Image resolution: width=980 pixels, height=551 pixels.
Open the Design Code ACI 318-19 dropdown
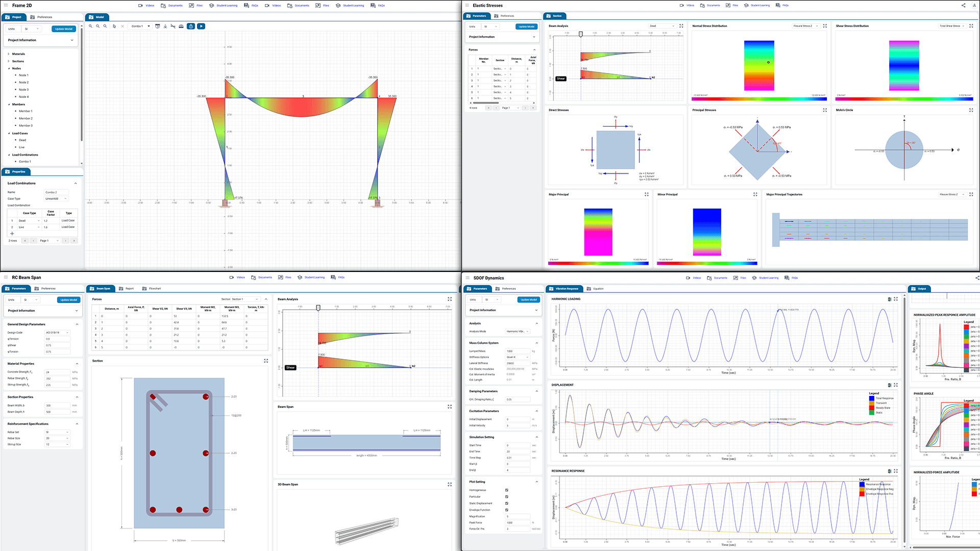pos(57,333)
